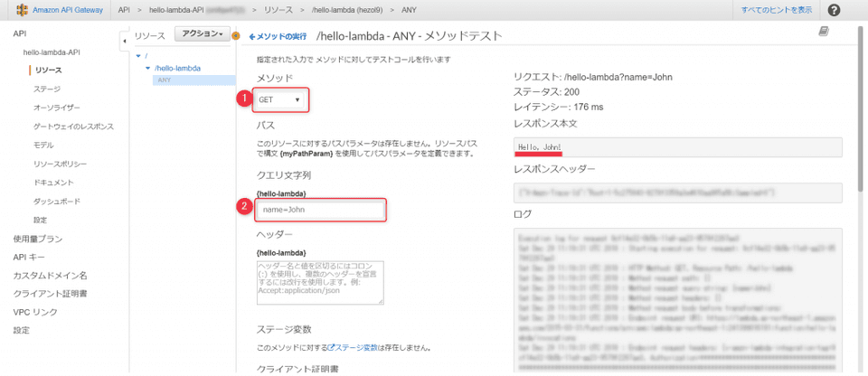
Task: Click すべてのヒントを表示 link
Action: [776, 10]
